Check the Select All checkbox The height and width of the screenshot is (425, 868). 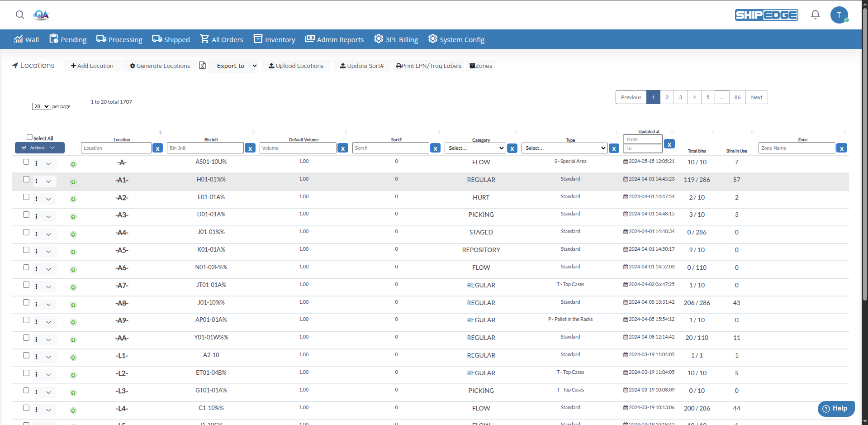pyautogui.click(x=29, y=137)
